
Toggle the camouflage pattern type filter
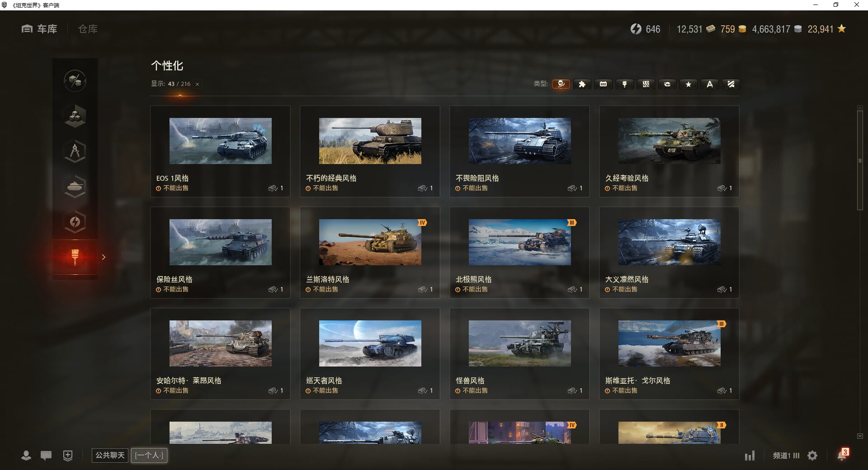(646, 84)
